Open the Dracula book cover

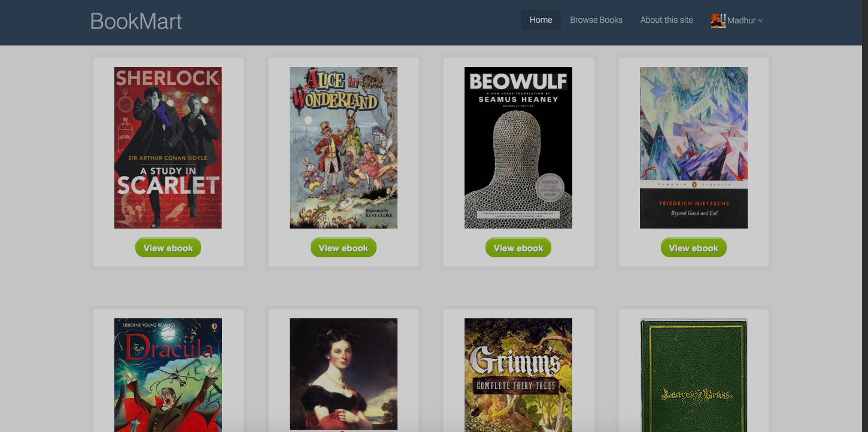(168, 375)
